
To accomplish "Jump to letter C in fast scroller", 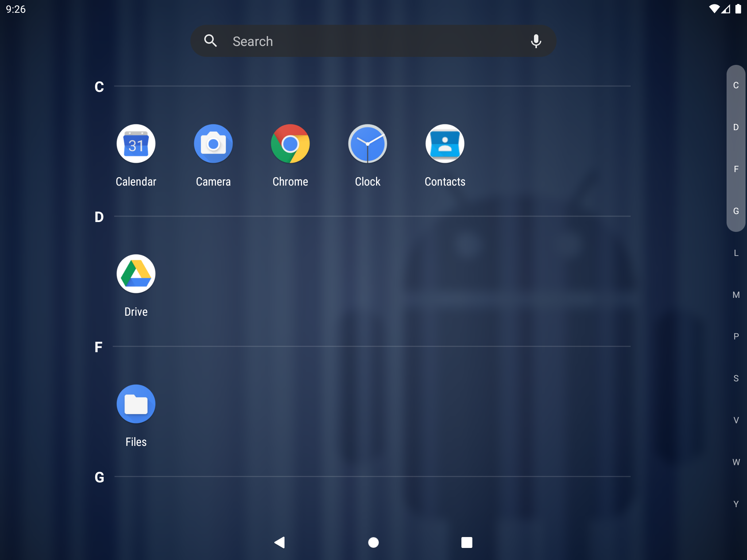I will click(x=736, y=85).
